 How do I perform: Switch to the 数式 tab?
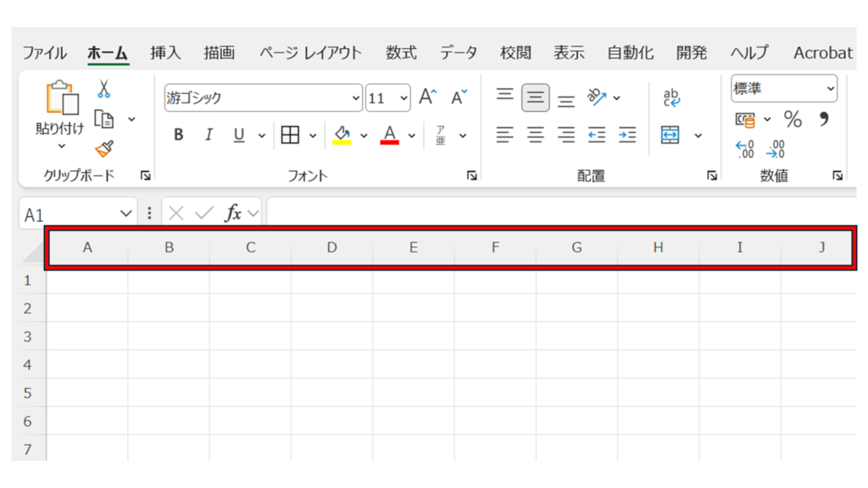[x=401, y=53]
